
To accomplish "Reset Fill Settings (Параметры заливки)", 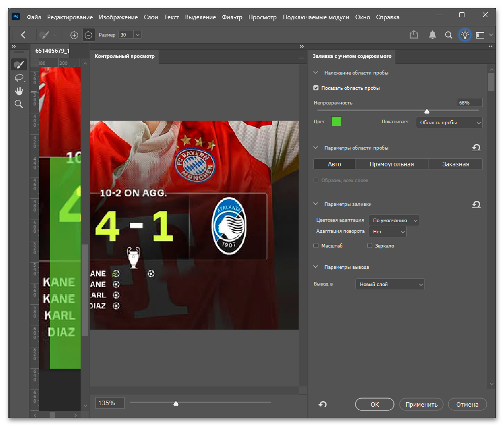I will coord(476,204).
